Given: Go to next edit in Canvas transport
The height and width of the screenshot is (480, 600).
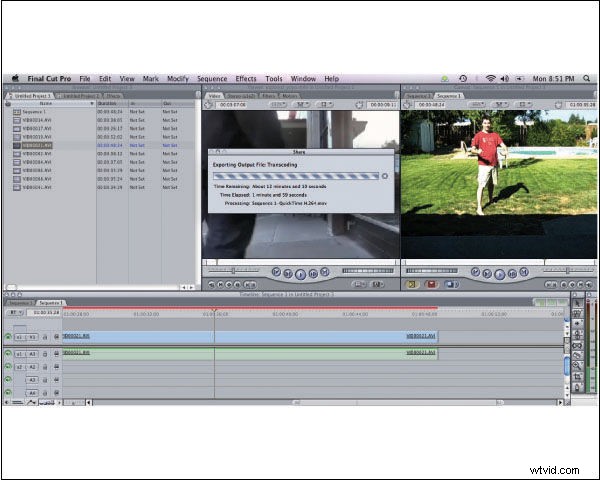Looking at the screenshot, I should (x=524, y=272).
